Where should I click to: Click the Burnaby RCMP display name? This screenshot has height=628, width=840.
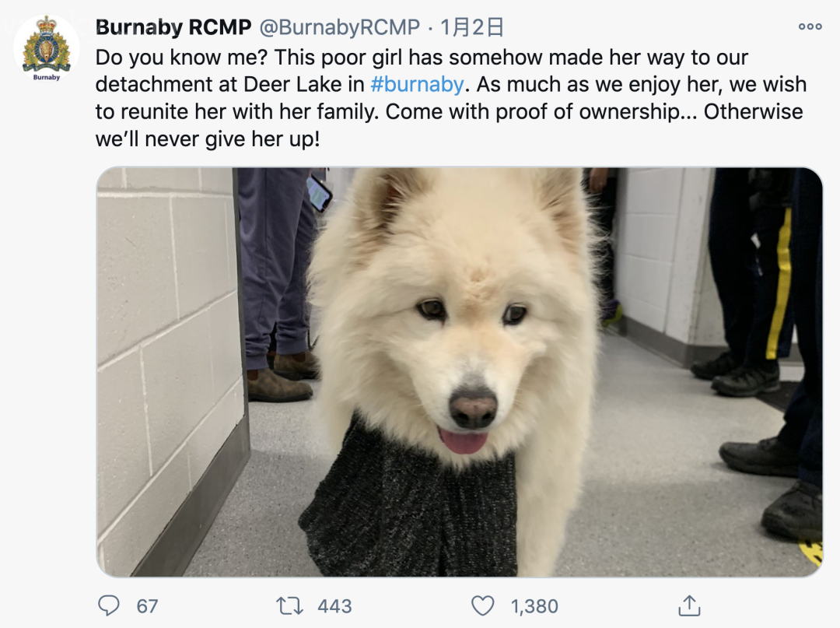[173, 26]
